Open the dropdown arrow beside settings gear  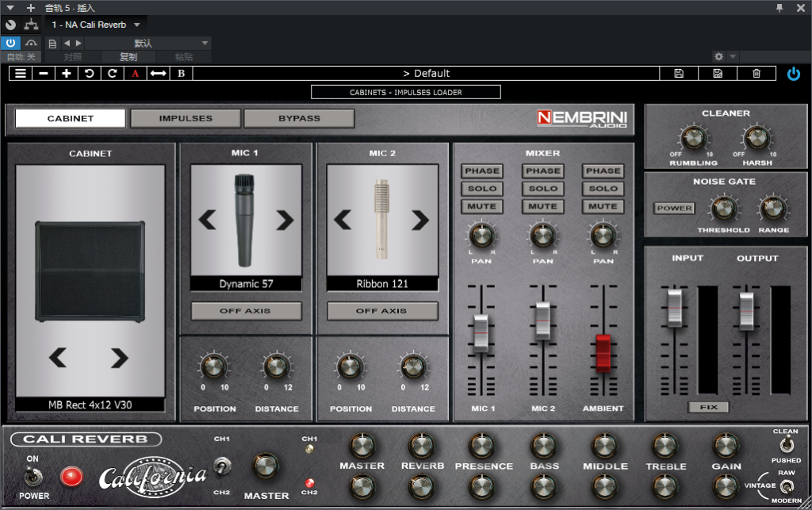[732, 56]
